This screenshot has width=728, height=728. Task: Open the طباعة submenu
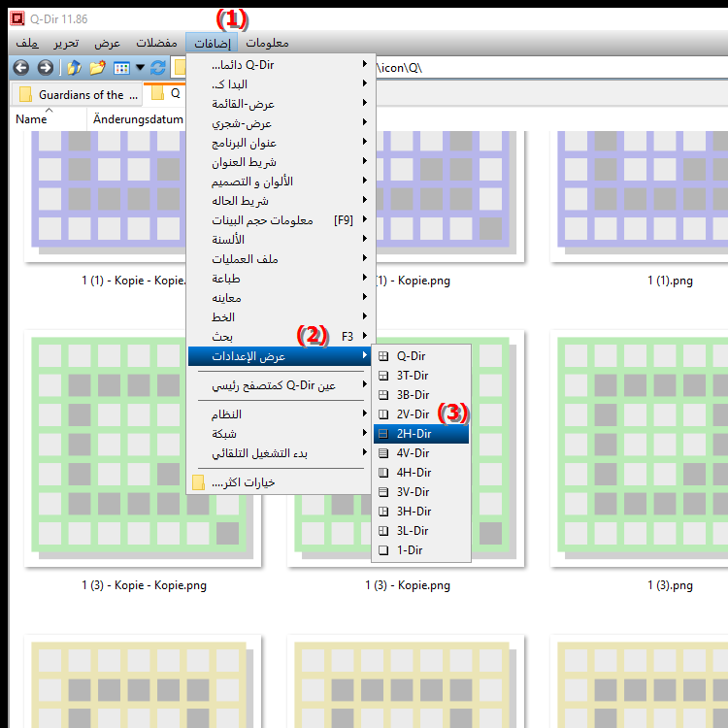(280, 279)
